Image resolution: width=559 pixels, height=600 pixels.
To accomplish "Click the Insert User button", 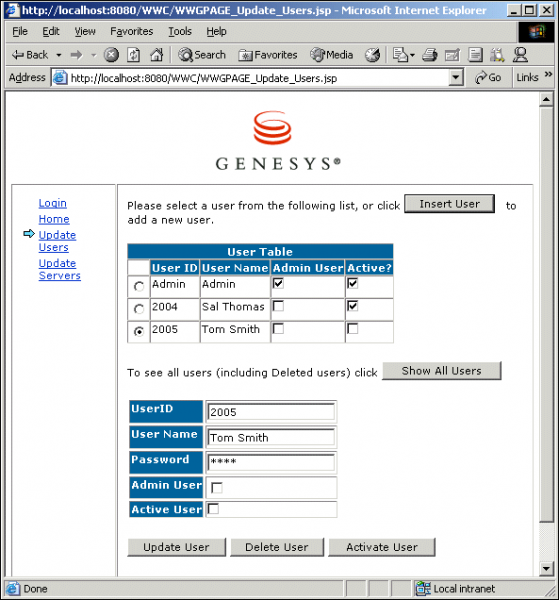I will (x=449, y=204).
